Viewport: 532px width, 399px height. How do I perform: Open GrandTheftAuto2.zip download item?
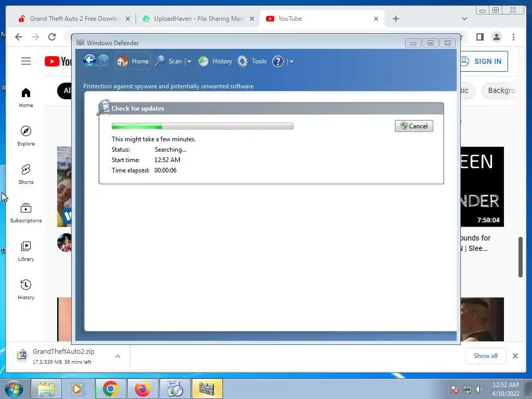(x=63, y=356)
